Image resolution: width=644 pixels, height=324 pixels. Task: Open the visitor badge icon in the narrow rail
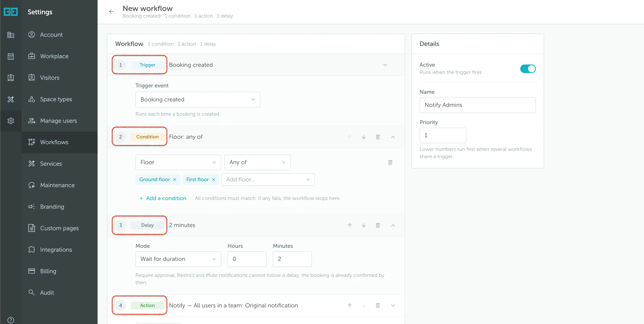(11, 78)
